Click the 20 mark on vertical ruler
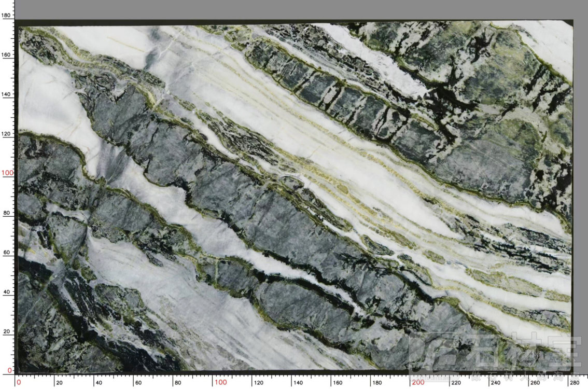This screenshot has width=588, height=389. pos(7,331)
